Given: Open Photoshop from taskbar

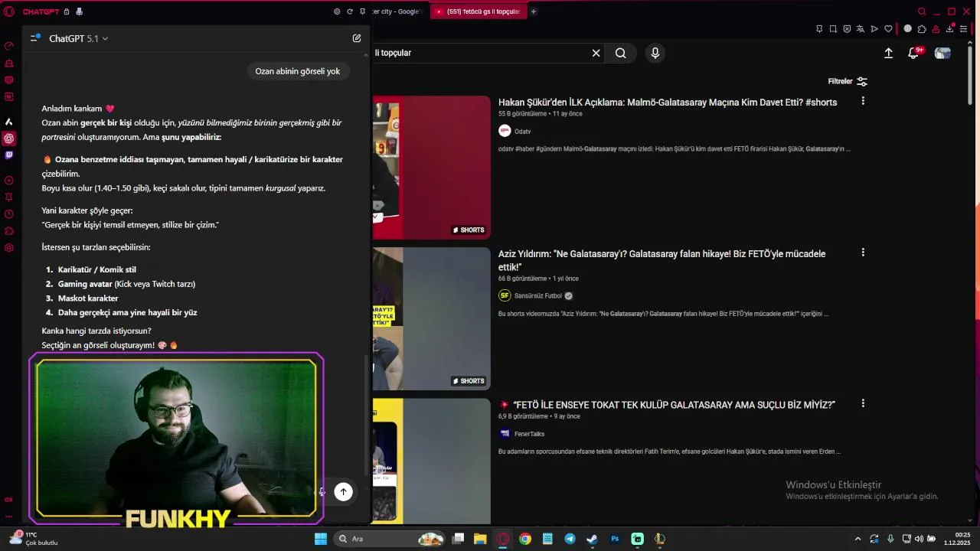Looking at the screenshot, I should (615, 539).
